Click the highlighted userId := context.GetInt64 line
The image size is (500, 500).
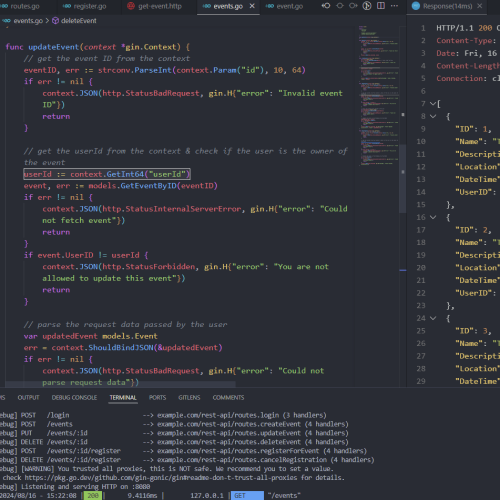pos(107,174)
